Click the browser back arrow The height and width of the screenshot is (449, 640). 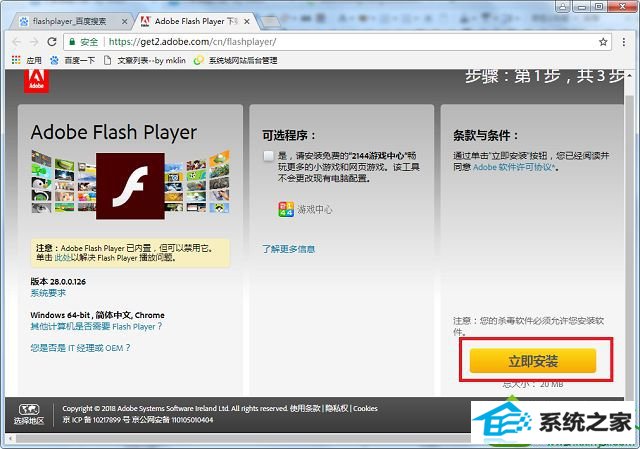17,42
